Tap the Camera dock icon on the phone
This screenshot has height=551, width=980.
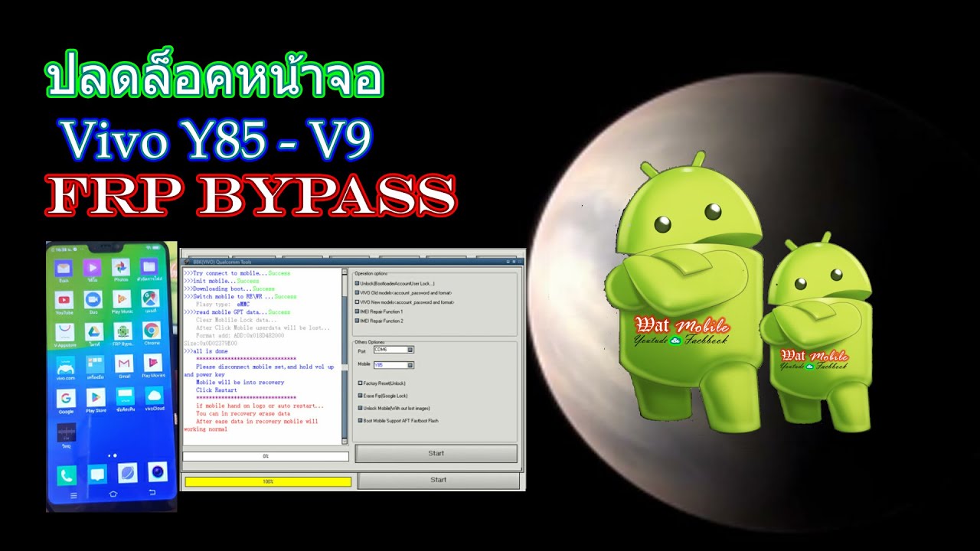pyautogui.click(x=157, y=473)
